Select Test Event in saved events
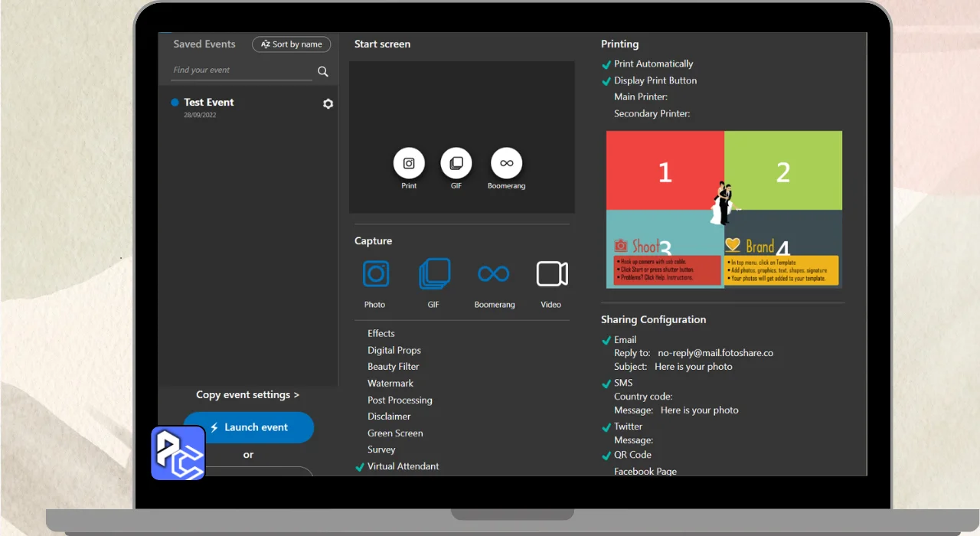 [x=208, y=103]
